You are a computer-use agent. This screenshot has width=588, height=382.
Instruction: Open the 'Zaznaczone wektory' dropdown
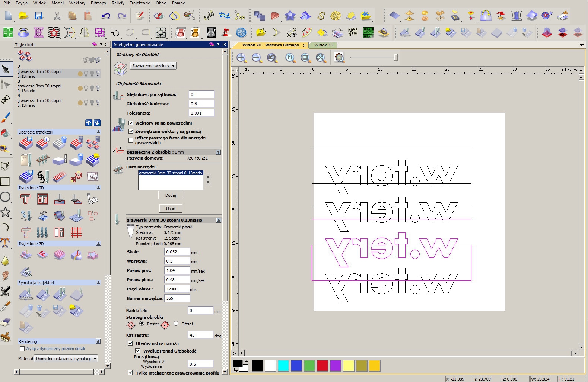[153, 66]
